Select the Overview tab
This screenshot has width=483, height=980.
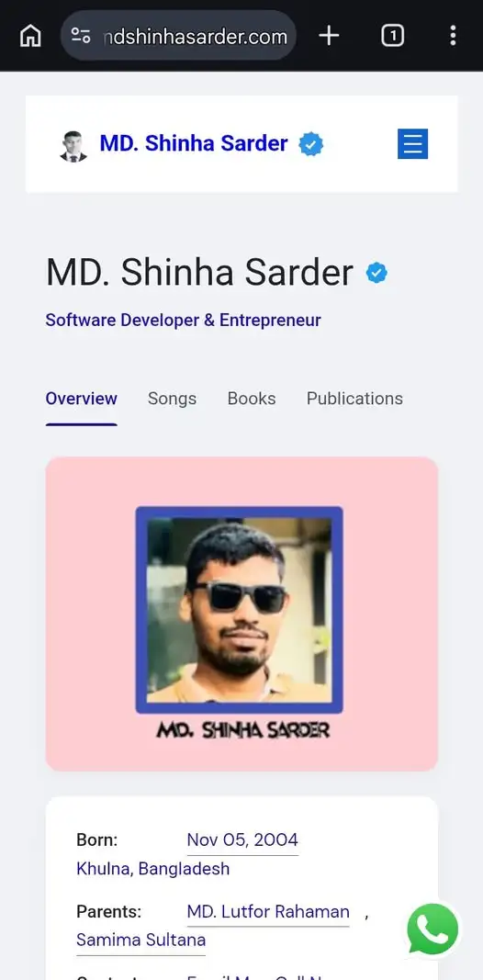[x=81, y=398]
